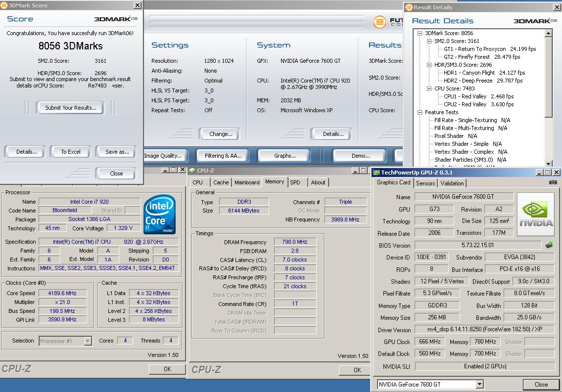Export results with To Excel button

[x=71, y=152]
